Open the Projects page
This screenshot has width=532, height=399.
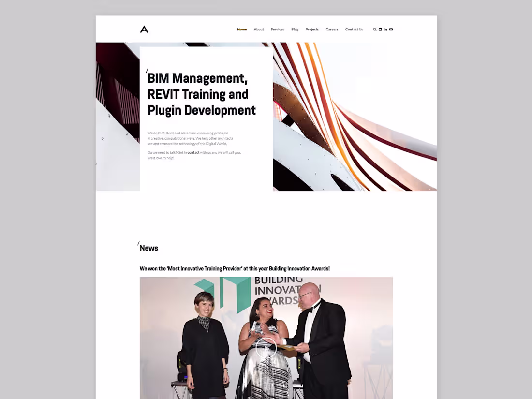[312, 30]
